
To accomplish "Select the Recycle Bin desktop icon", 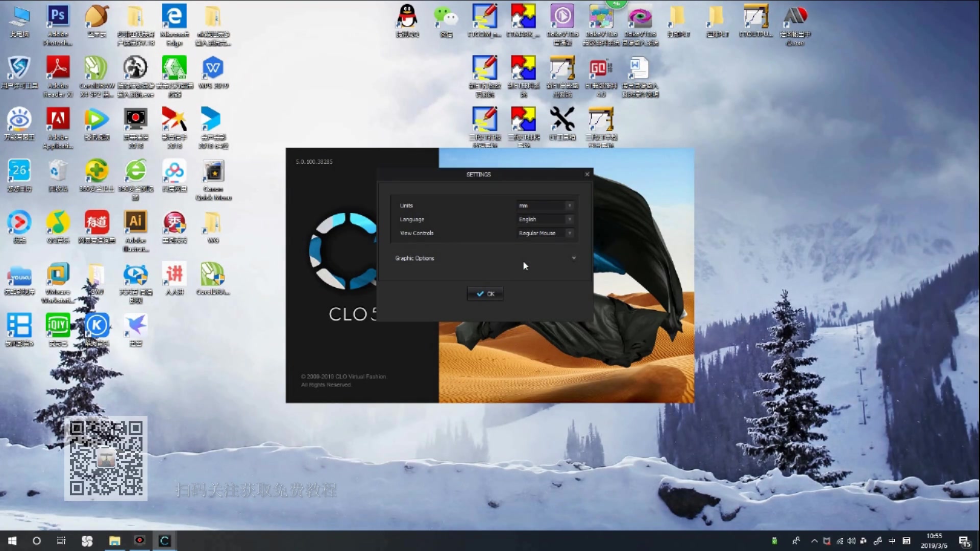I will tap(58, 172).
